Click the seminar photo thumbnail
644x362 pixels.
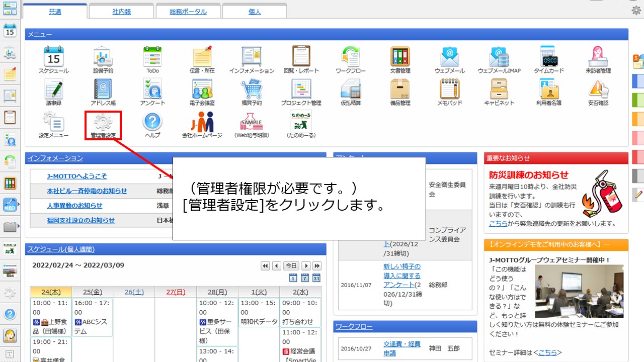579,291
